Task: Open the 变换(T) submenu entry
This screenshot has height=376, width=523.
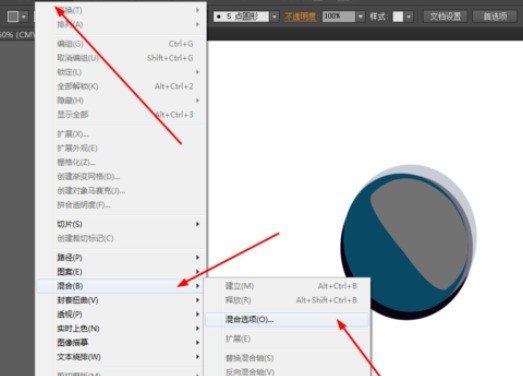Action: pyautogui.click(x=121, y=10)
